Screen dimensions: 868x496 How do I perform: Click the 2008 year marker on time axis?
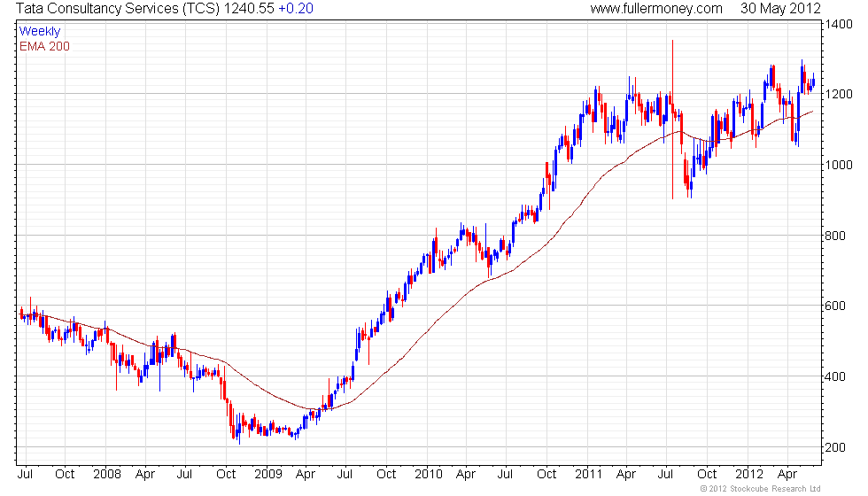tap(107, 475)
